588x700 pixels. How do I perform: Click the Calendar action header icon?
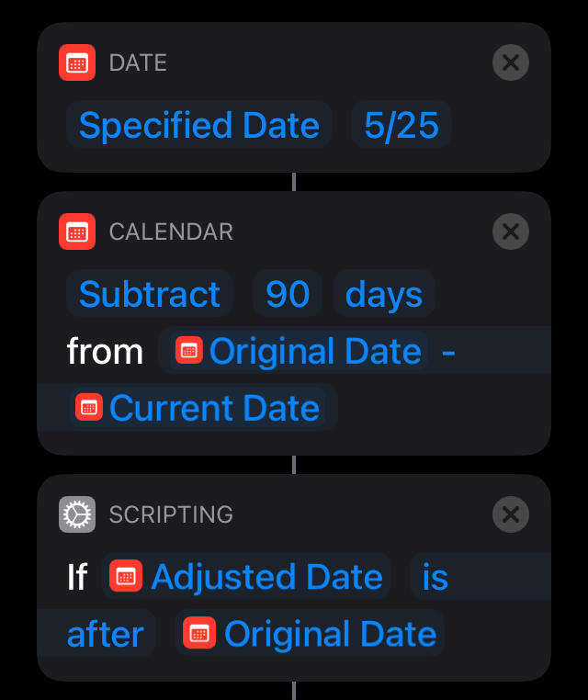click(77, 231)
